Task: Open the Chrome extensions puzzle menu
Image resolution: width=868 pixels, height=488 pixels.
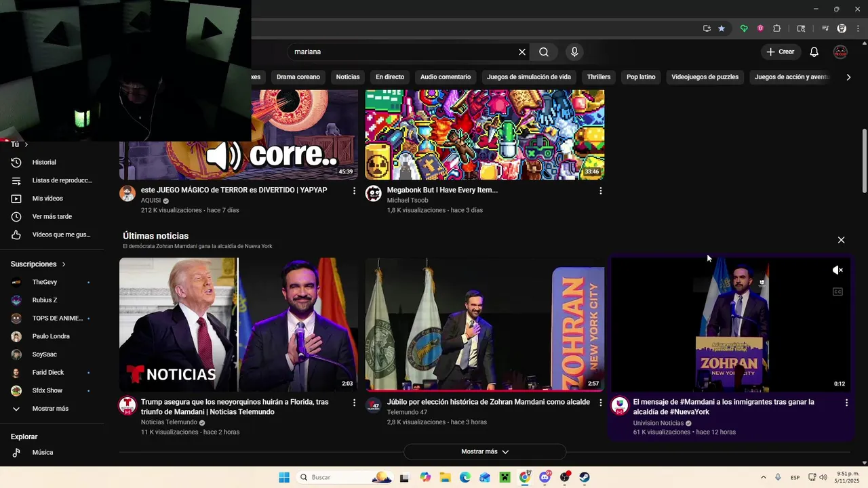Action: point(777,28)
